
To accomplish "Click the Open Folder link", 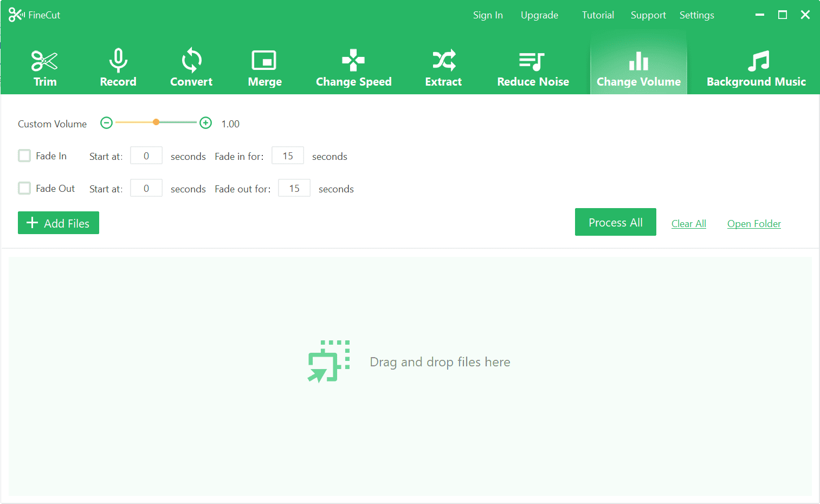I will pos(754,224).
